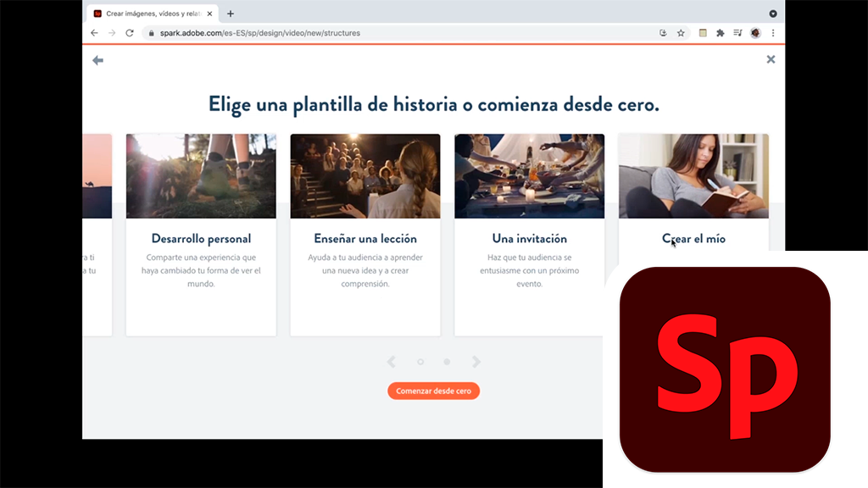The width and height of the screenshot is (868, 488).
Task: Click the Comenzar desde cero button
Action: point(433,391)
